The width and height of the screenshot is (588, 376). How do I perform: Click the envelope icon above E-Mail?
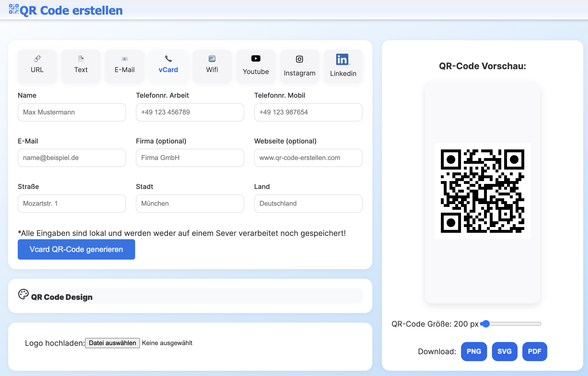[125, 59]
